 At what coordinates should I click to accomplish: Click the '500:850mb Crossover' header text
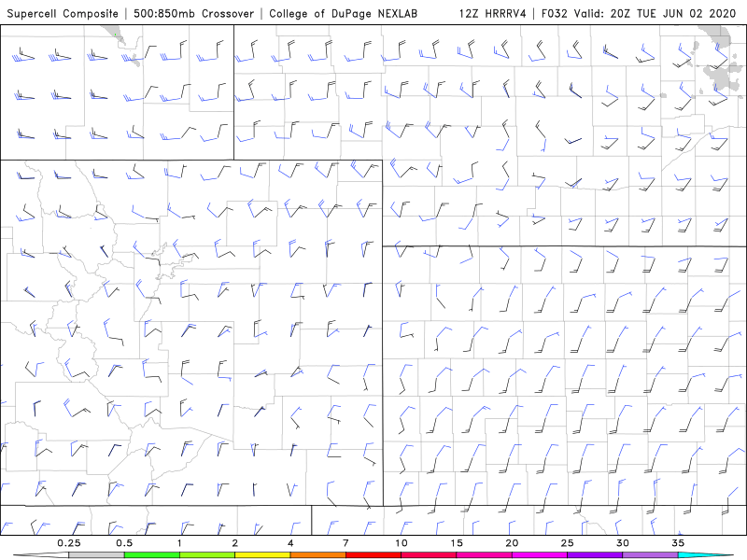pos(194,13)
